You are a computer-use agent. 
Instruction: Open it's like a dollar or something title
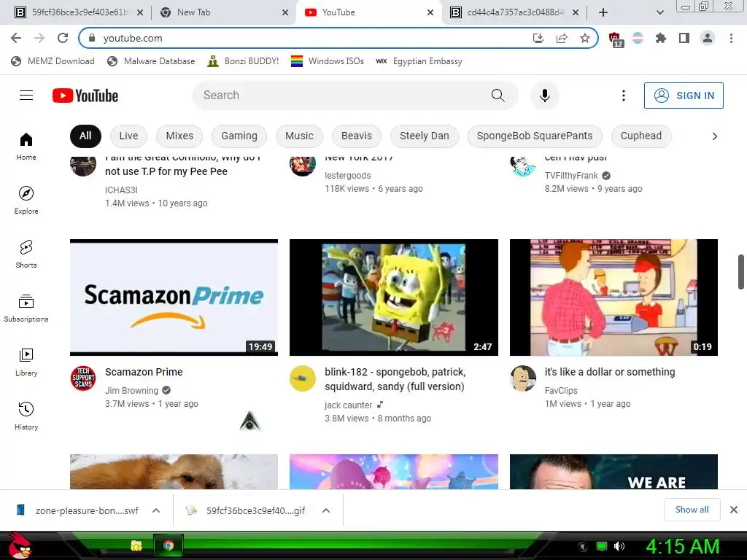610,372
